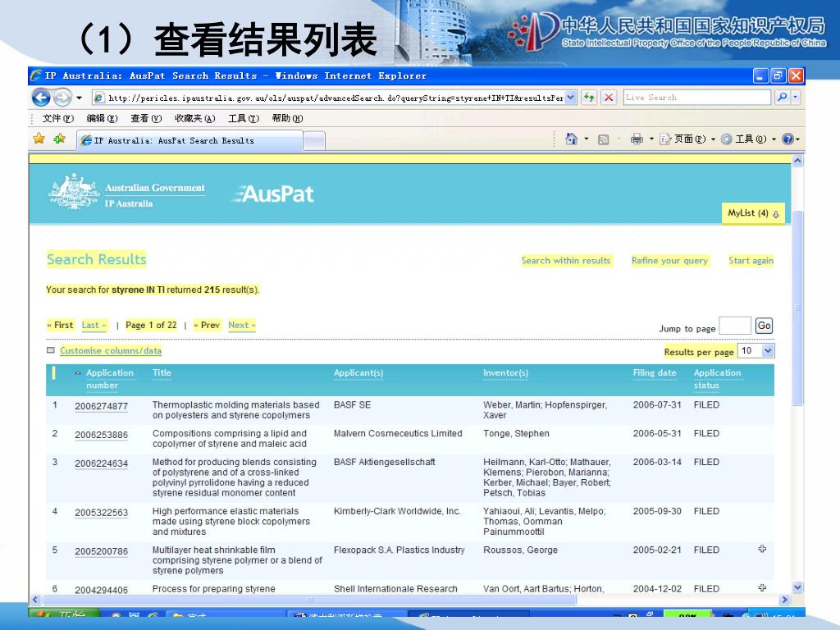
Task: Go to the Last results page
Action: pyautogui.click(x=94, y=325)
